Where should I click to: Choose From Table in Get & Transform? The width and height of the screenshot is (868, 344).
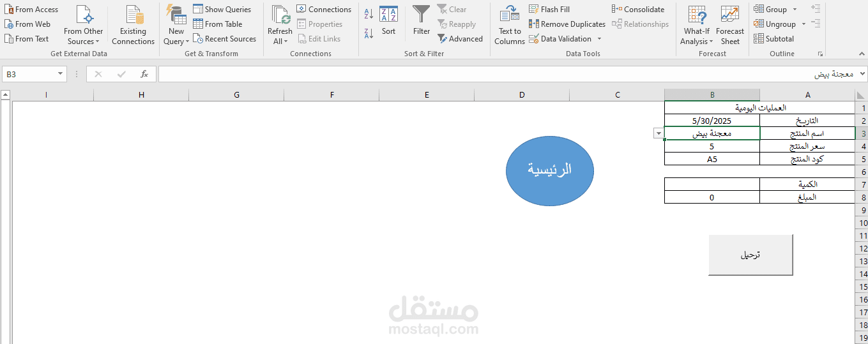tap(218, 24)
